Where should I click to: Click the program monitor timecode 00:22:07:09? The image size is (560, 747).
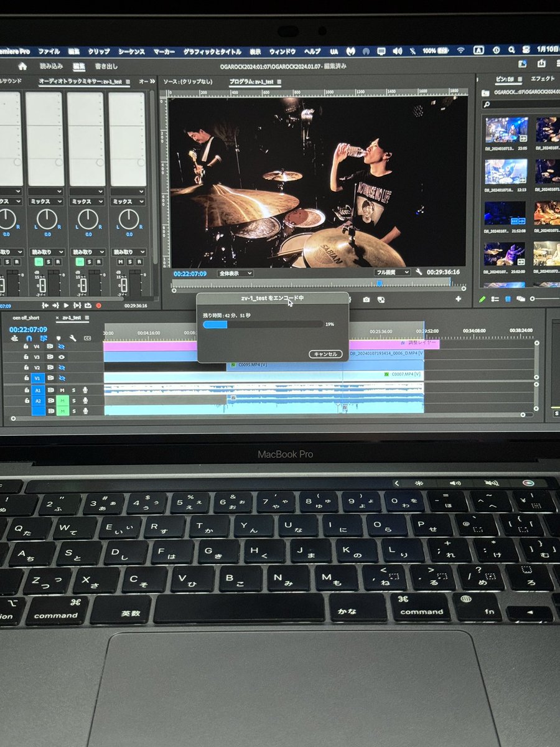[x=190, y=273]
